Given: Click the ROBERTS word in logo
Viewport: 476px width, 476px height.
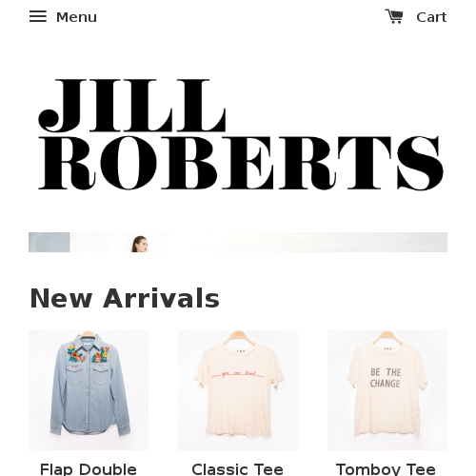Looking at the screenshot, I should pos(241,163).
